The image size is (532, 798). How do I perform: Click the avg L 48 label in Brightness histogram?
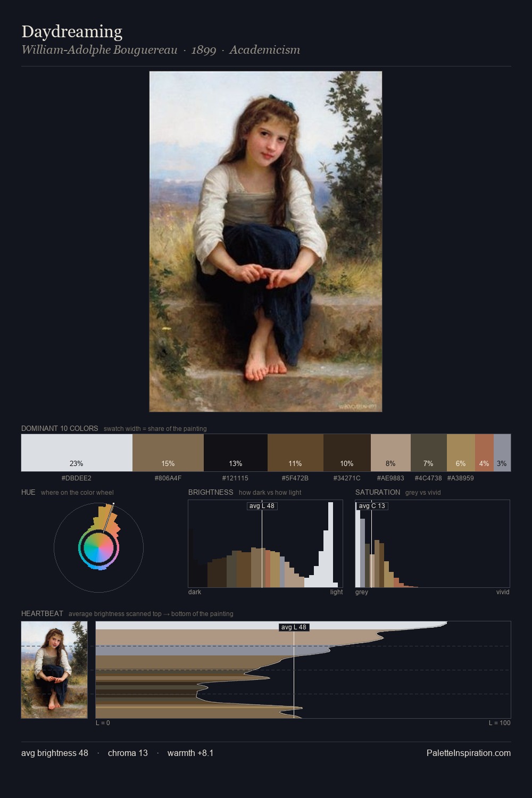pyautogui.click(x=262, y=506)
